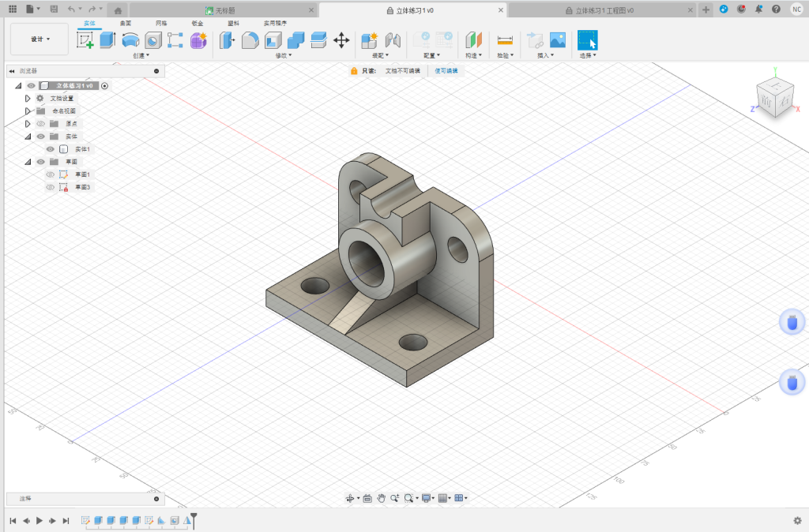Expand the 文档设置 tree node

(28, 99)
